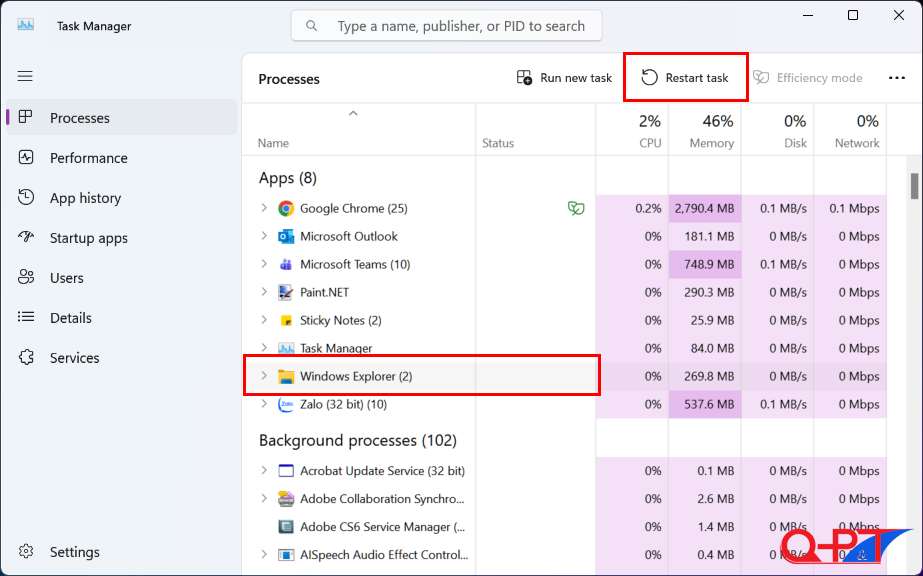Expand the Microsoft Teams process group

(264, 264)
